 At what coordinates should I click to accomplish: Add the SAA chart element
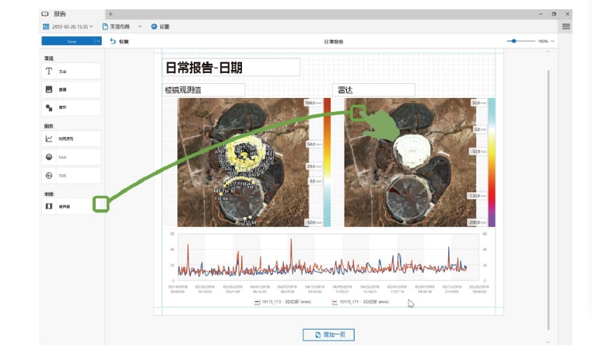pos(72,157)
